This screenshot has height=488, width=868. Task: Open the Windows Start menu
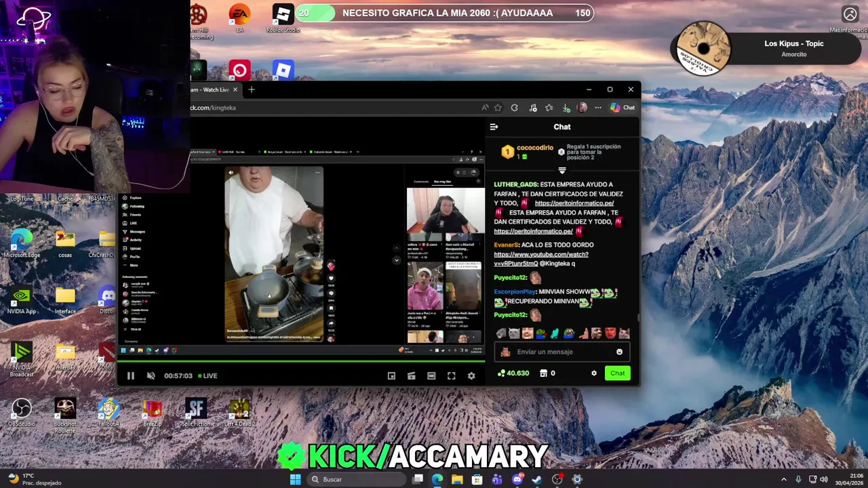(x=295, y=479)
